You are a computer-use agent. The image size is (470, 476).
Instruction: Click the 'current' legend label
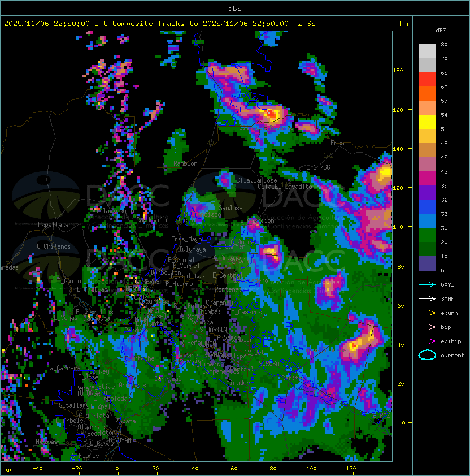pos(452,356)
